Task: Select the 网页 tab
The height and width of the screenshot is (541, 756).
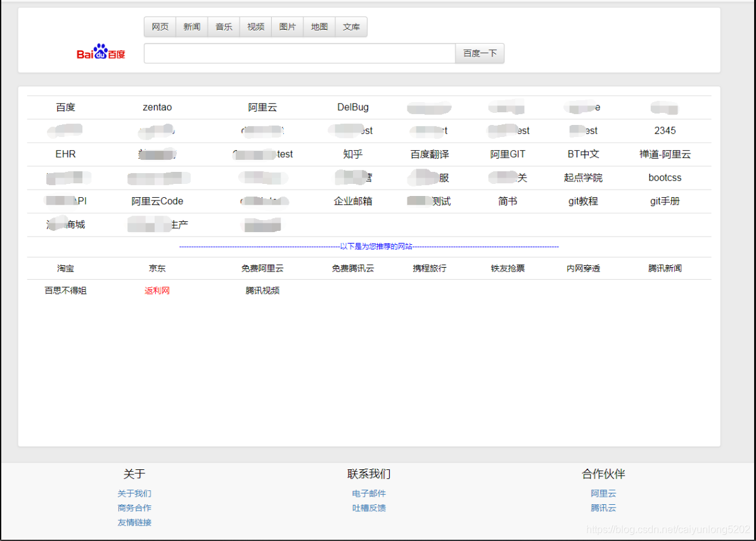Action: [160, 27]
